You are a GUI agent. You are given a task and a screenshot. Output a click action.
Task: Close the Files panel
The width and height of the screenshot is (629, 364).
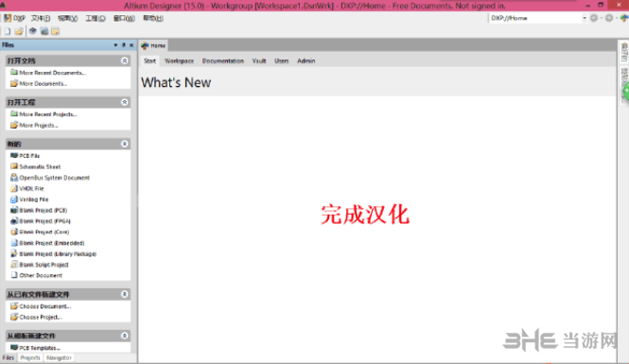point(131,44)
